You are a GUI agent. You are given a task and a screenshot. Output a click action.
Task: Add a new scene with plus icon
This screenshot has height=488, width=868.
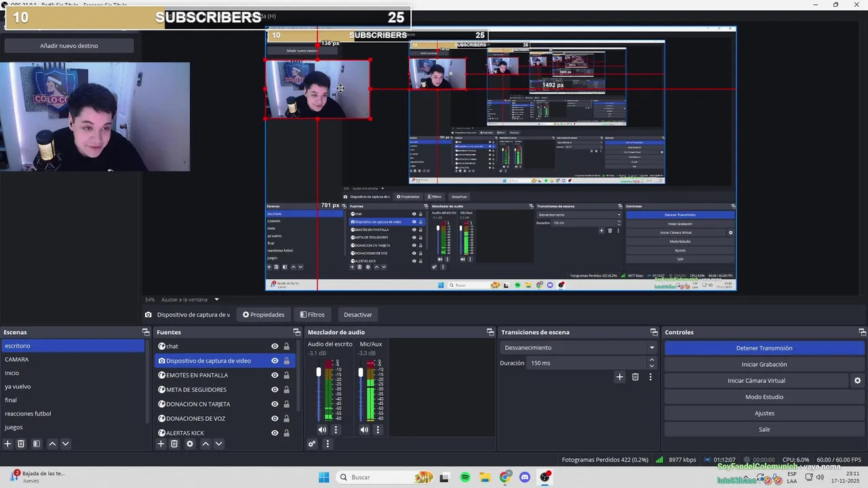(7, 444)
